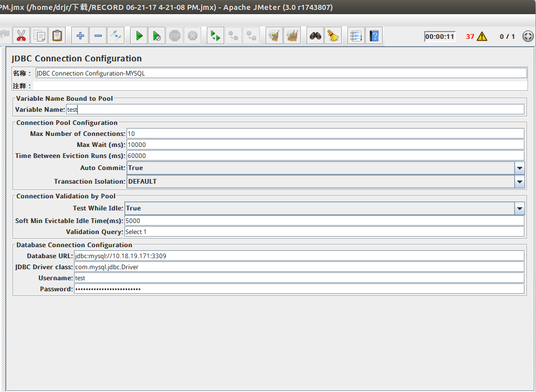Click the Max Wait (ms) field

coord(325,144)
